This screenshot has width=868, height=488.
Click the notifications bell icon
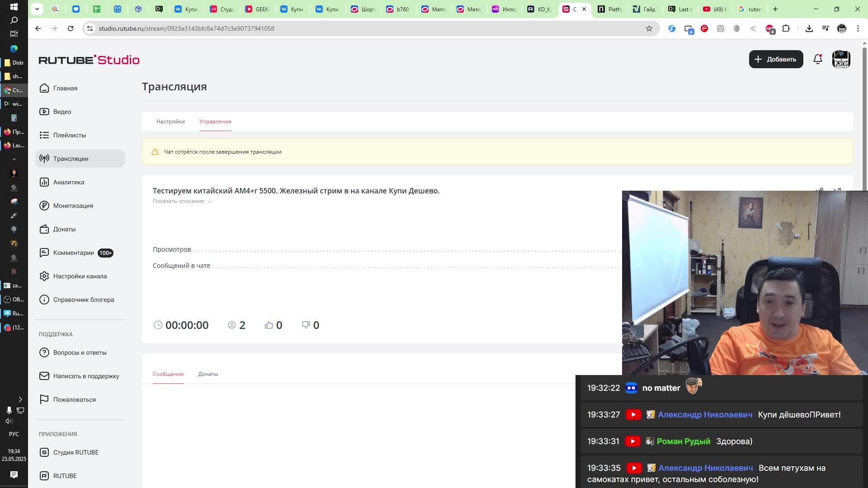[817, 59]
